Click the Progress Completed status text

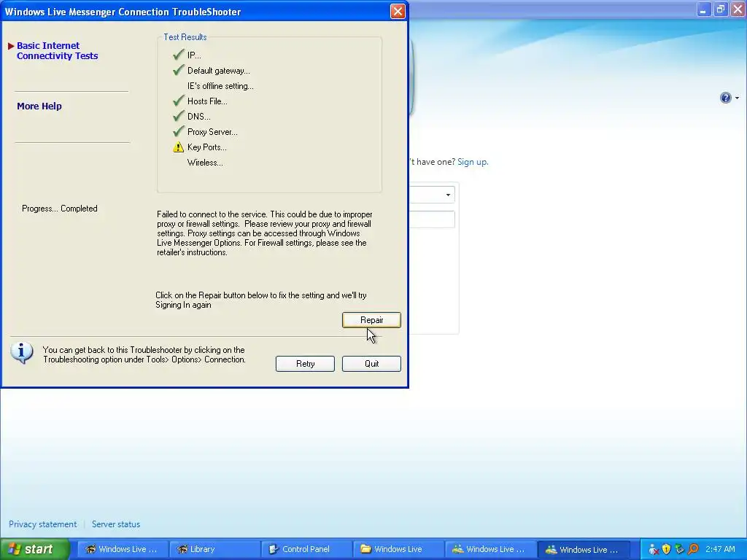coord(60,209)
